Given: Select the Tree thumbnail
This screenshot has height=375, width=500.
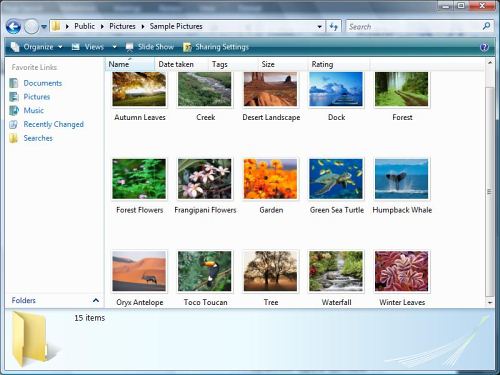Looking at the screenshot, I should pos(270,271).
